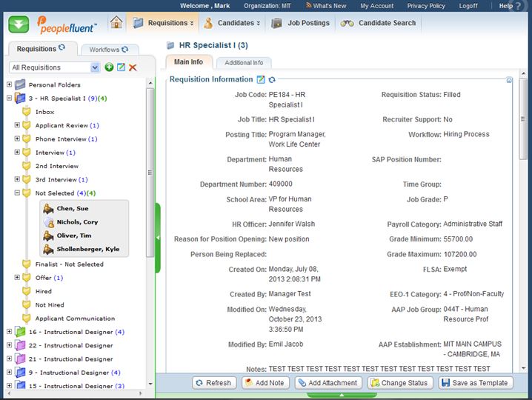Collapse the Requisition Information panel

[509, 79]
